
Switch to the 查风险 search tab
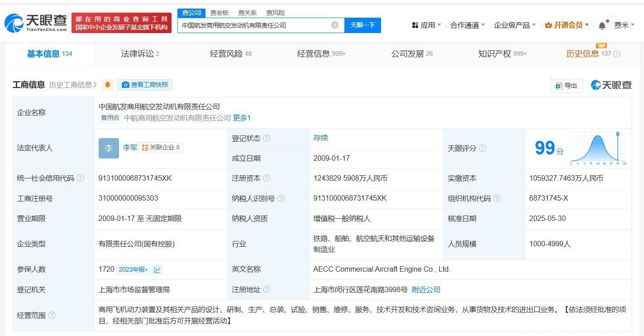click(x=275, y=13)
